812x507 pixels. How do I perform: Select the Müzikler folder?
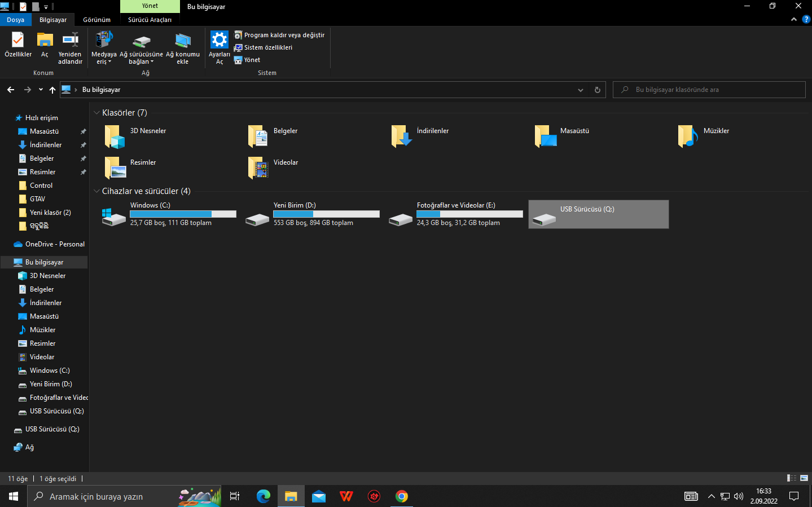[704, 136]
